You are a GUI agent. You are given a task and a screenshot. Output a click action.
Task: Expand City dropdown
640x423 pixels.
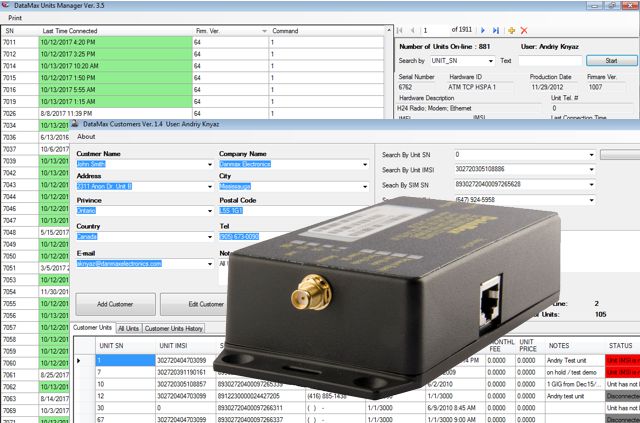[365, 186]
